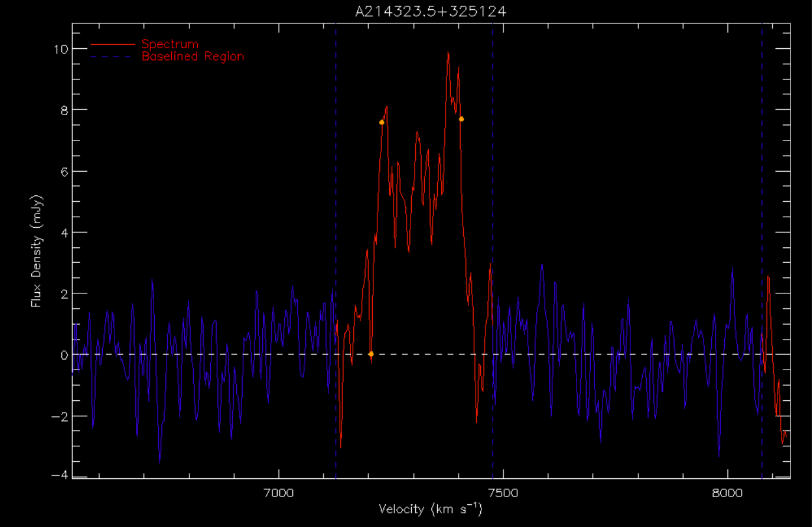Viewport: 812px width, 527px height.
Task: Click the orange marker on the zero baseline
Action: click(x=371, y=354)
